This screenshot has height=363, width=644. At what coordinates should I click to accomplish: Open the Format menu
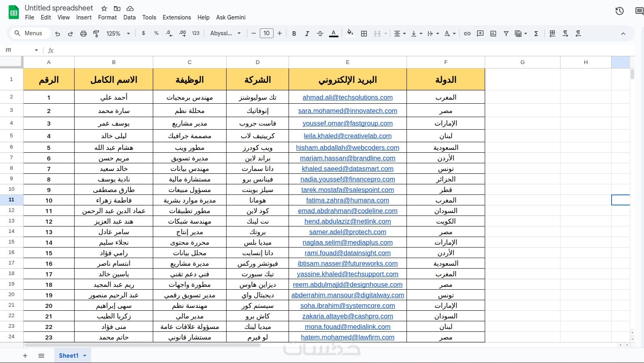tap(107, 17)
